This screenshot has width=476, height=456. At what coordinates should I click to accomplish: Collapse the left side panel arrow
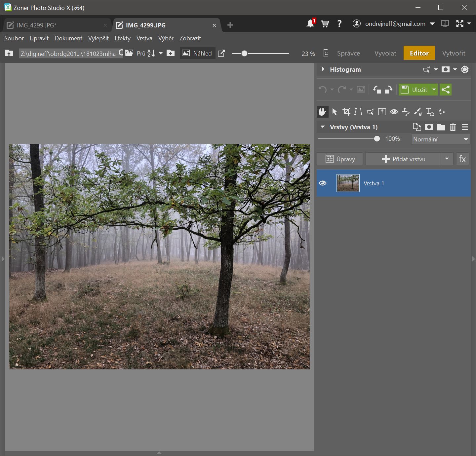3,259
